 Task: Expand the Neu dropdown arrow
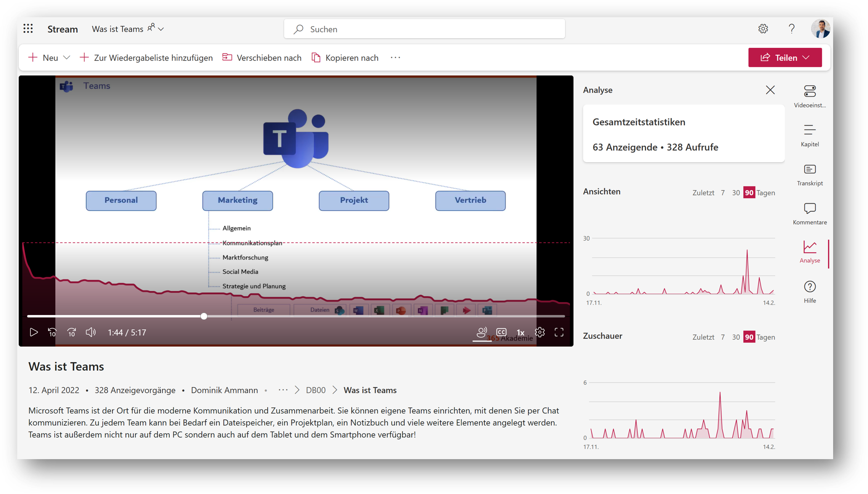point(66,58)
